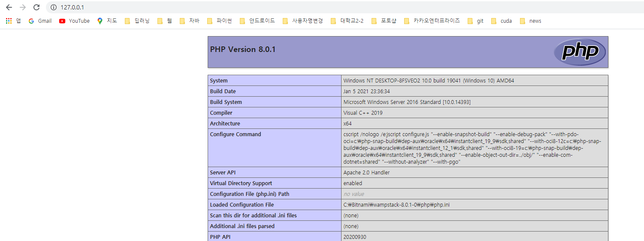Click the Server API label
The image size is (644, 241).
point(224,173)
